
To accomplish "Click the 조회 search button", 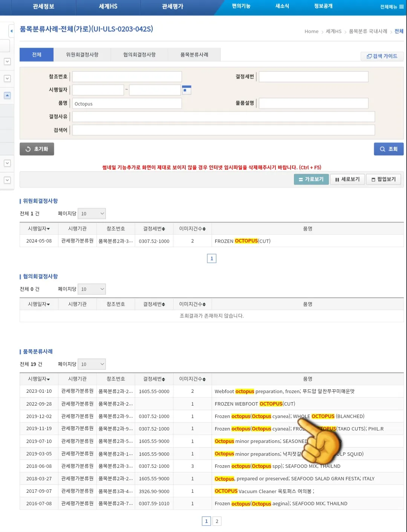I will click(x=389, y=149).
